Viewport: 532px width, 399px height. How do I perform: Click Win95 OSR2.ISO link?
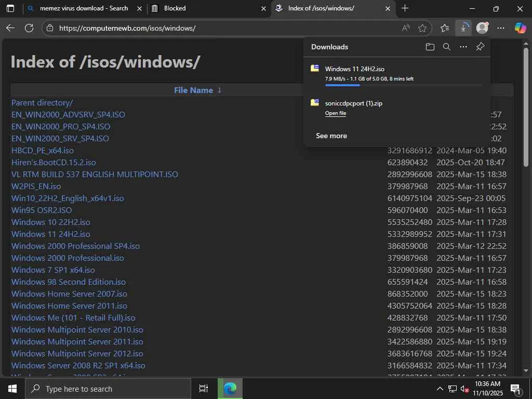click(x=42, y=210)
